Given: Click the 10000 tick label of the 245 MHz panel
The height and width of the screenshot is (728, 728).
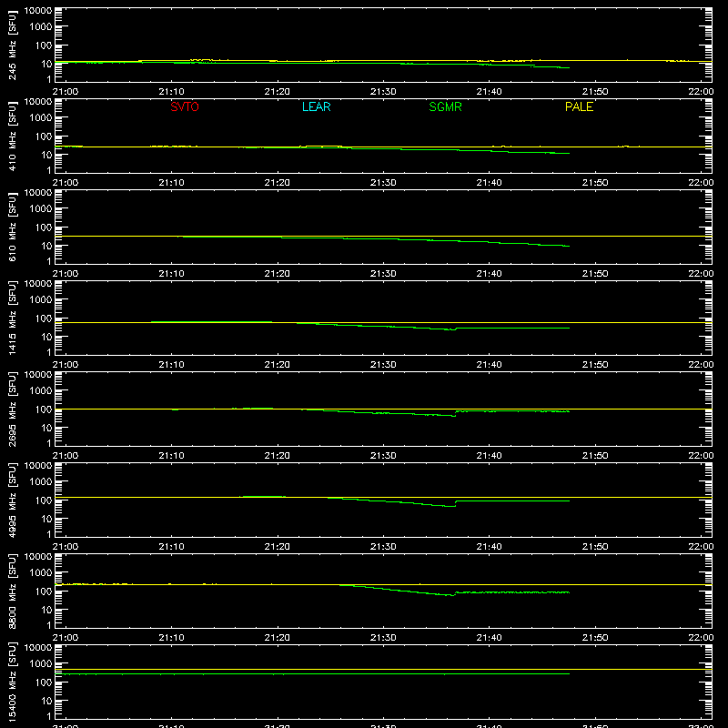Looking at the screenshot, I should 38,10.
